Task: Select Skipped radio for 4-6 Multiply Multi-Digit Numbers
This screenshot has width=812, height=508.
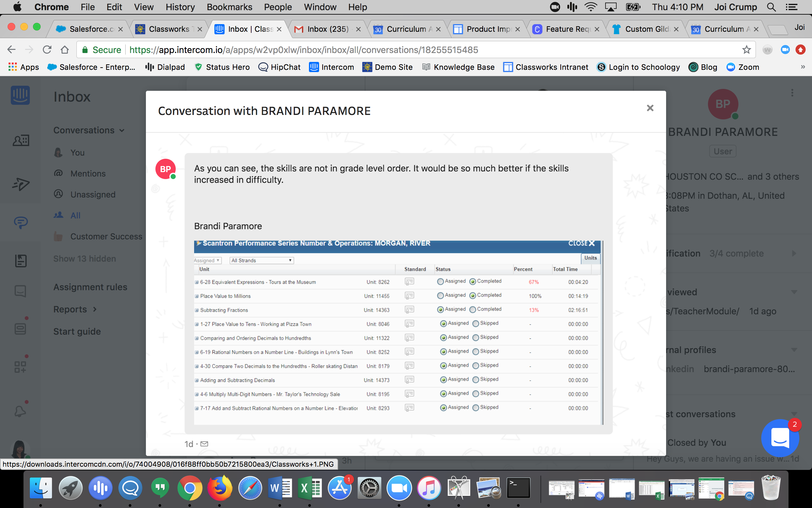Action: (475, 394)
